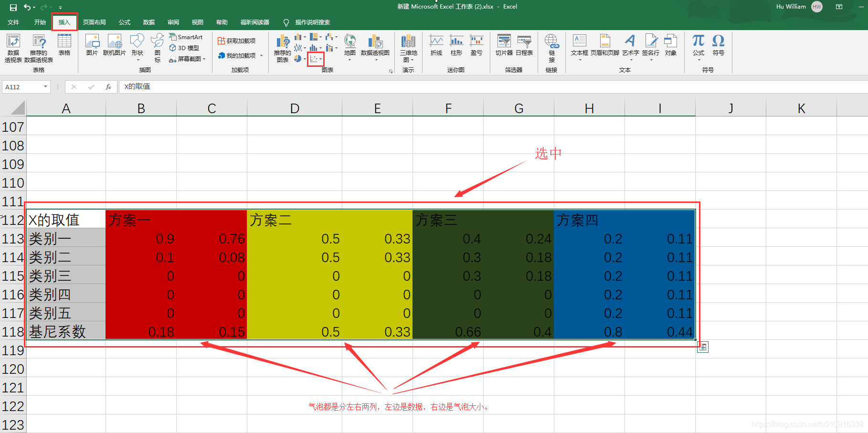Expand the Shapes (形状) dropdown
Viewport: 868px width, 433px height.
pos(138,60)
